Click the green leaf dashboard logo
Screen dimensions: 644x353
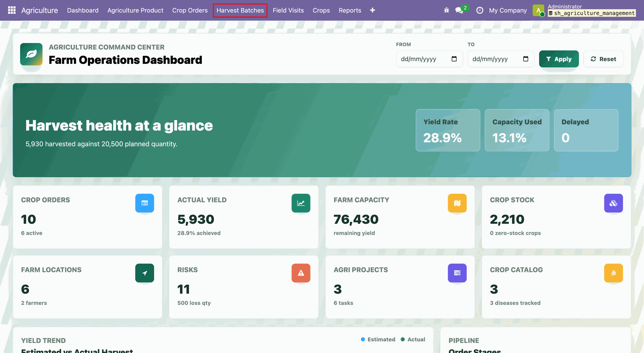tap(31, 54)
